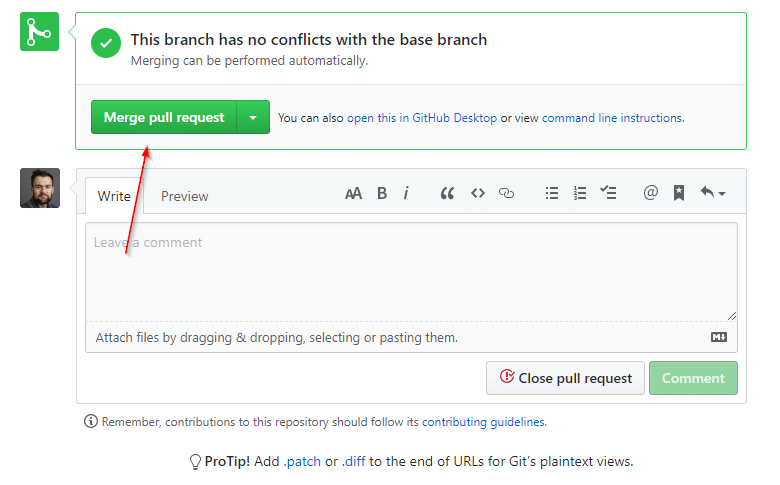Insert a quote using quote icon

447,193
